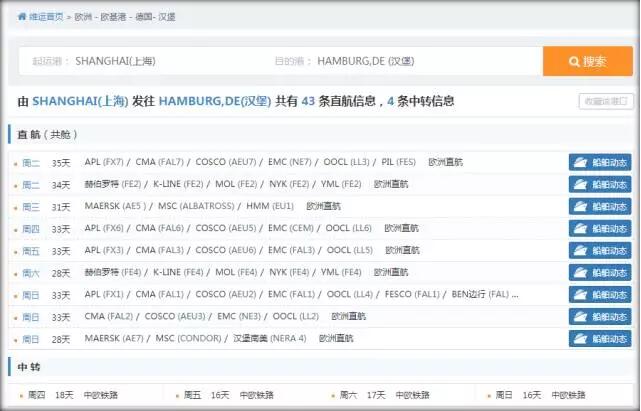Select COSCO (AEU3) carrier text
Image resolution: width=641 pixels, height=411 pixels.
click(175, 317)
